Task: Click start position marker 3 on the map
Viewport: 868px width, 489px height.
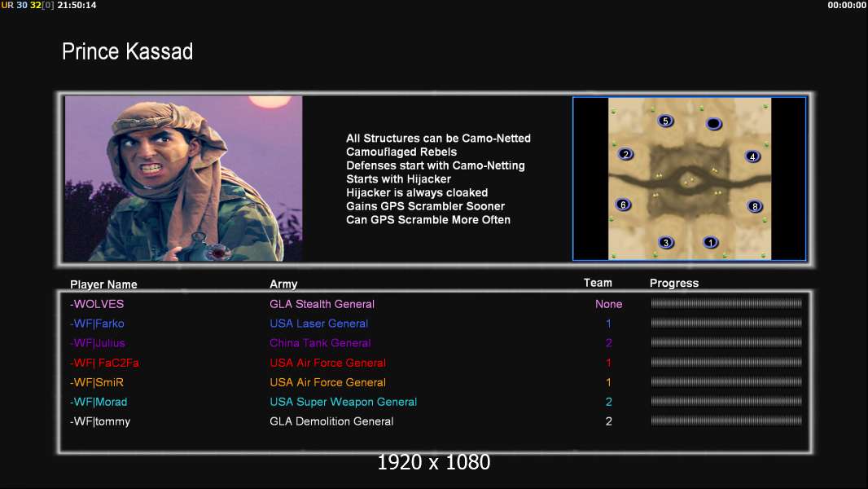Action: pos(666,242)
